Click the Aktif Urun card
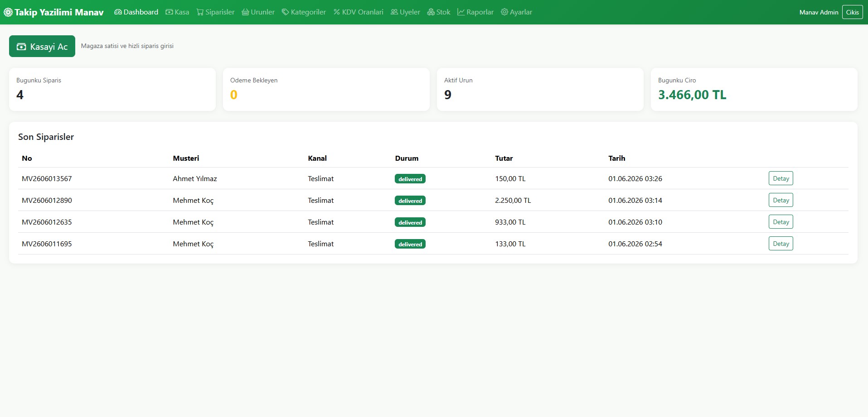Image resolution: width=868 pixels, height=417 pixels. pyautogui.click(x=540, y=89)
